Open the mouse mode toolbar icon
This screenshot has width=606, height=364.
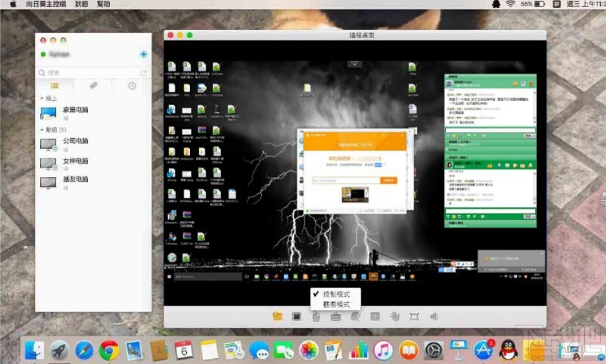point(316,317)
